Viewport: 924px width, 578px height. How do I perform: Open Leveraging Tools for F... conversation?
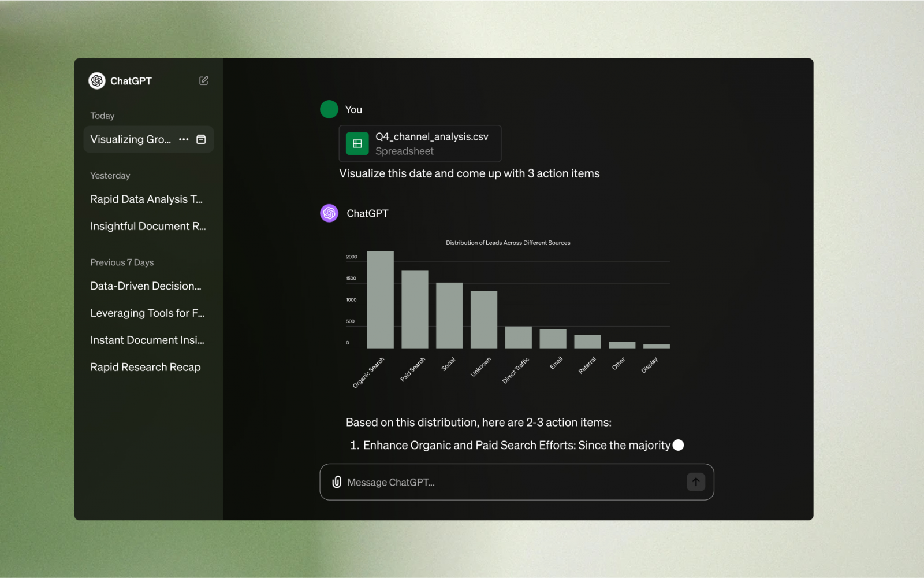pyautogui.click(x=147, y=313)
